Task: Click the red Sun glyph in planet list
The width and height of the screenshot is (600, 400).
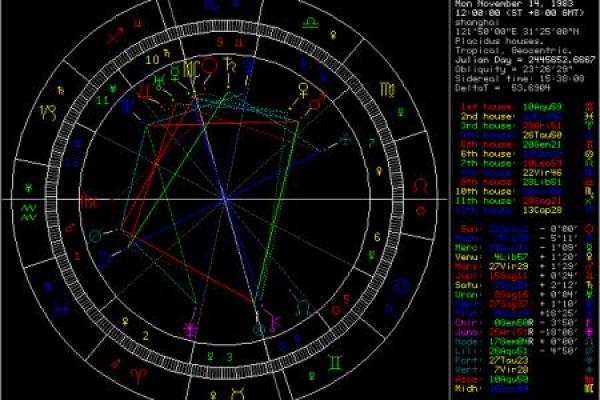Action: [x=589, y=229]
